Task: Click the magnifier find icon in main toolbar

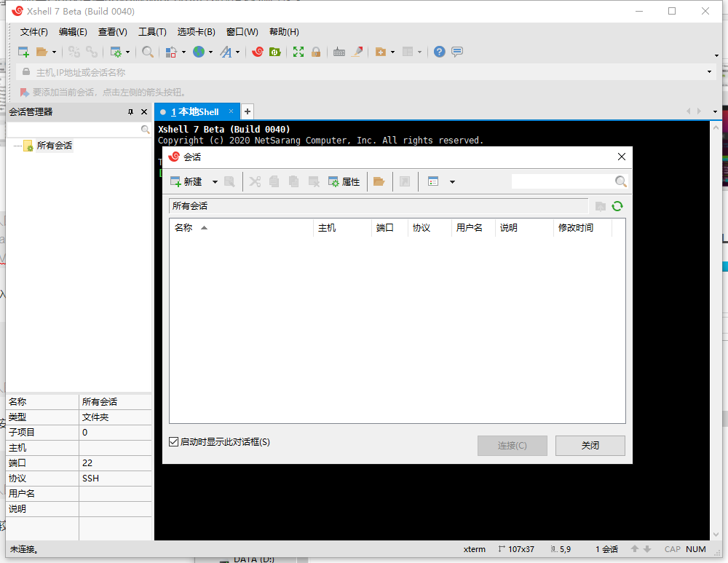Action: 148,52
